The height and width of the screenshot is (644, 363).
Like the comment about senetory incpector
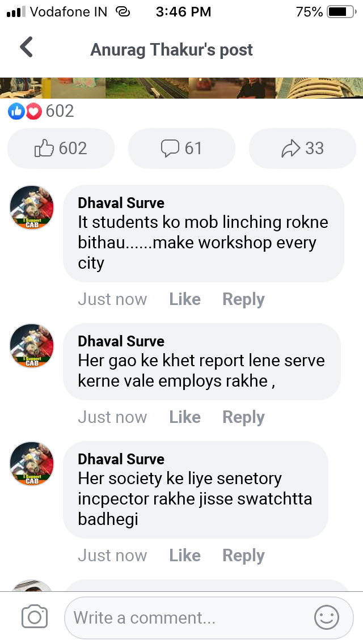click(185, 556)
